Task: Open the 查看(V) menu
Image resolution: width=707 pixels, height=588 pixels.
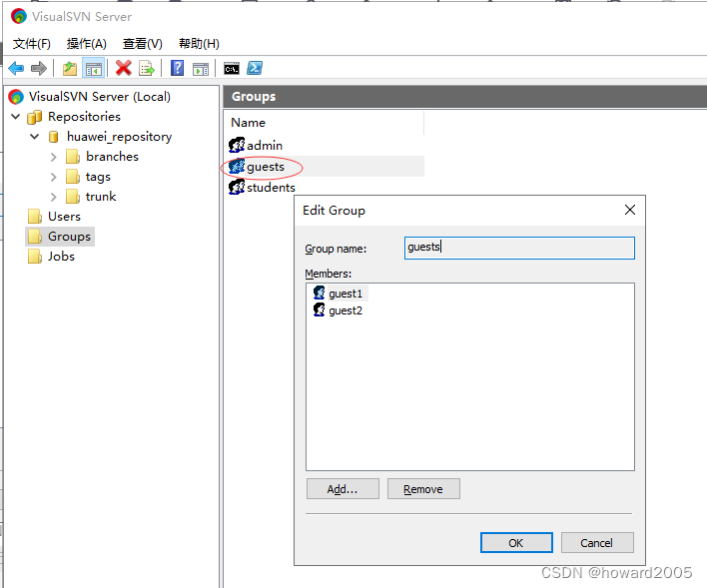Action: click(142, 44)
